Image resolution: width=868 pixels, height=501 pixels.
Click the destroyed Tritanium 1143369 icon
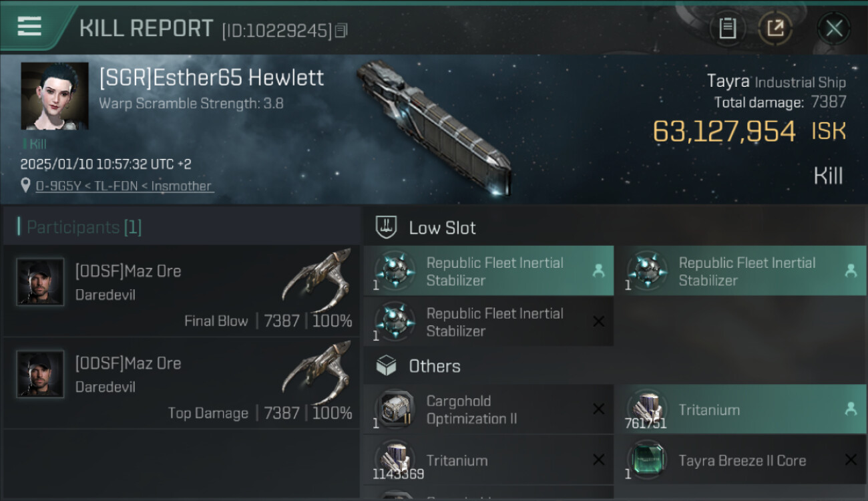395,460
